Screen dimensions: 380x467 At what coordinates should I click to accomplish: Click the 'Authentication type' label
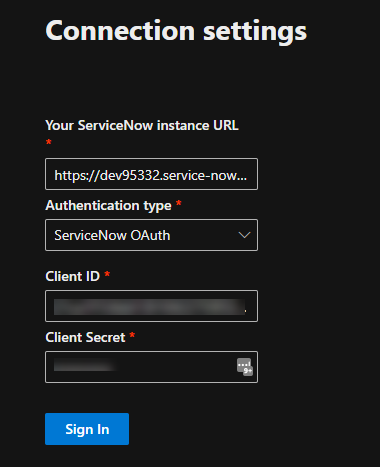pyautogui.click(x=108, y=206)
